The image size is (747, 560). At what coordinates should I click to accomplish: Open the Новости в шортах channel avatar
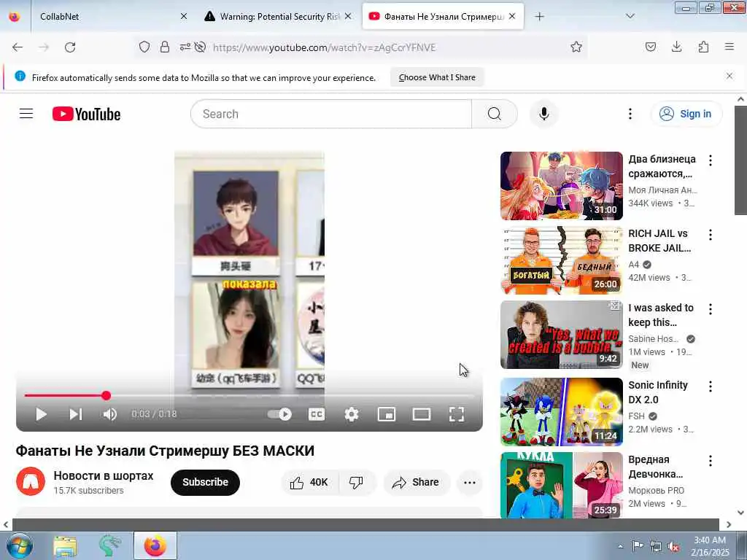[31, 481]
